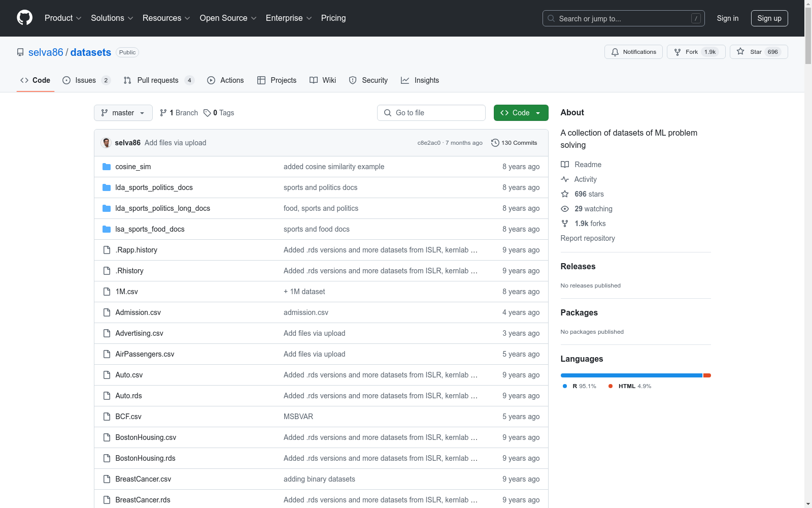Click the file icon for Auto.rds
Image resolution: width=812 pixels, height=508 pixels.
(107, 396)
